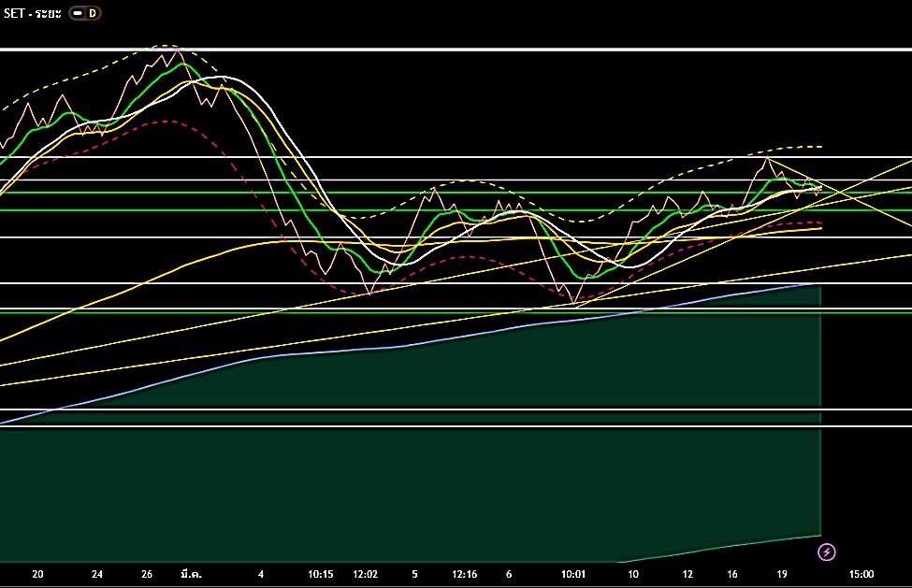
Task: Select date 16 on the time axis
Action: [731, 574]
